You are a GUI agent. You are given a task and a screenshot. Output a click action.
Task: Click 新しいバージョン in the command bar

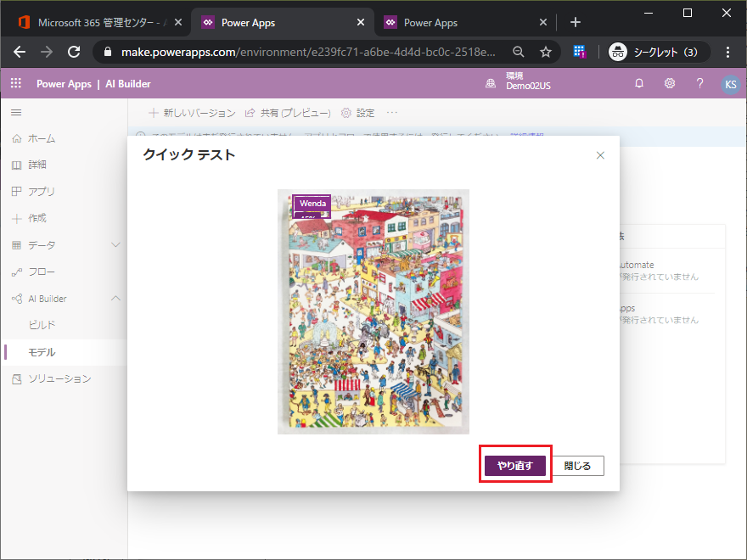[x=192, y=113]
